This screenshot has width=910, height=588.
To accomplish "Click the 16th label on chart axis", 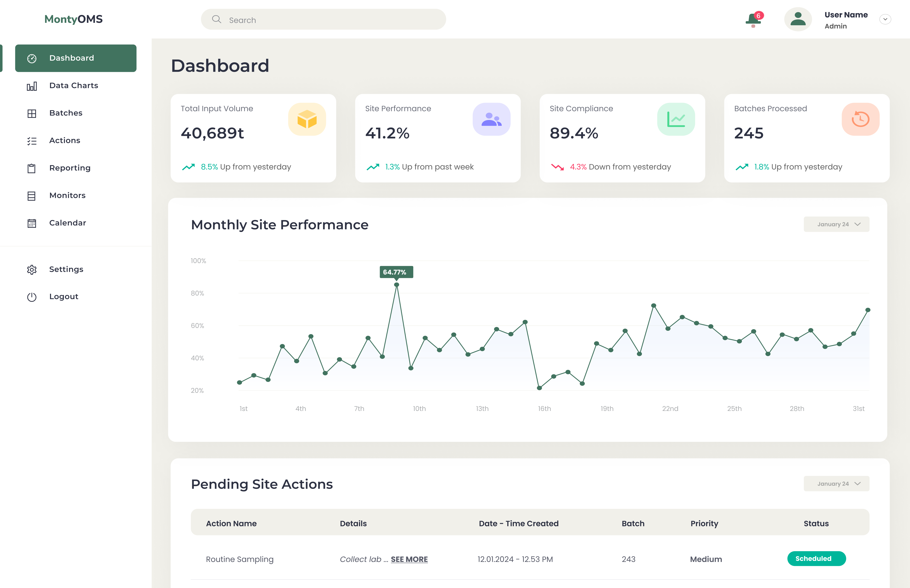I will coord(544,408).
